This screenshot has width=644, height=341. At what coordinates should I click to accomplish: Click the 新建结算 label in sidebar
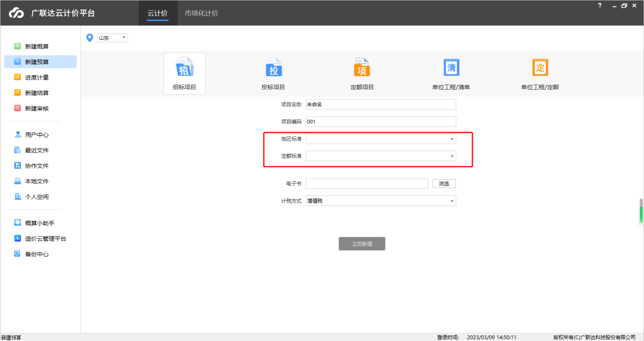37,93
